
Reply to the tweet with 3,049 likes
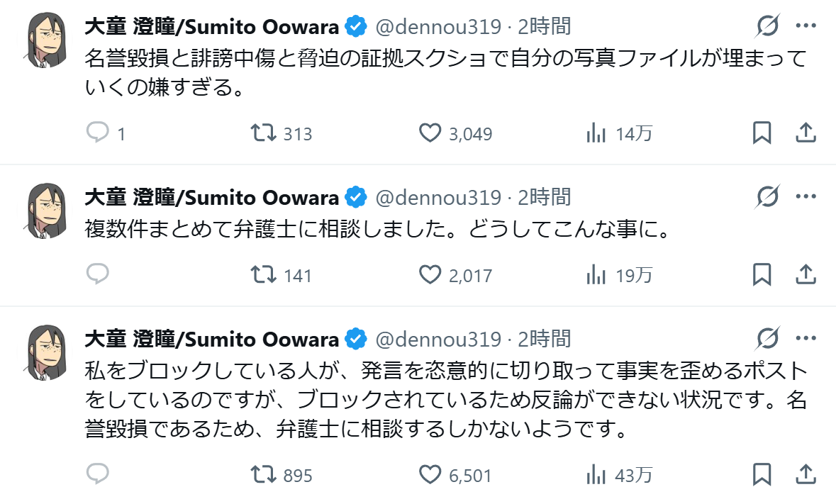[x=97, y=133]
